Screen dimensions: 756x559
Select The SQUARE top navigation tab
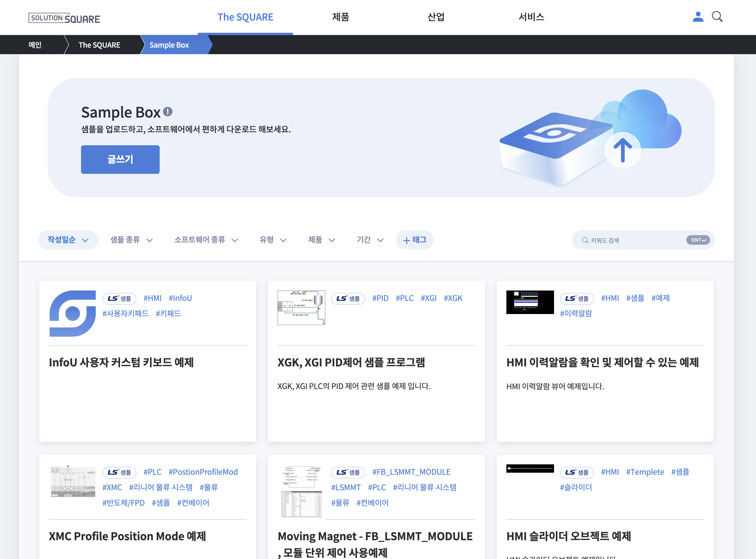[x=245, y=17]
